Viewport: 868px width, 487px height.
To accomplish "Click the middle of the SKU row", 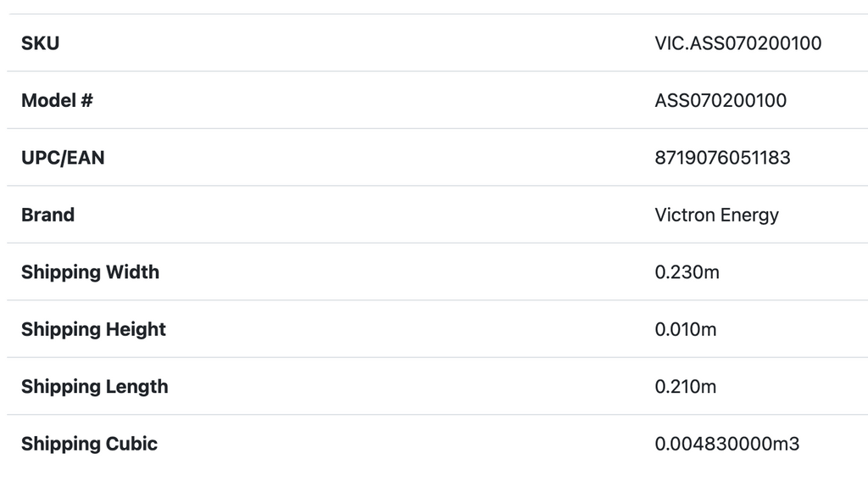I will pos(434,43).
